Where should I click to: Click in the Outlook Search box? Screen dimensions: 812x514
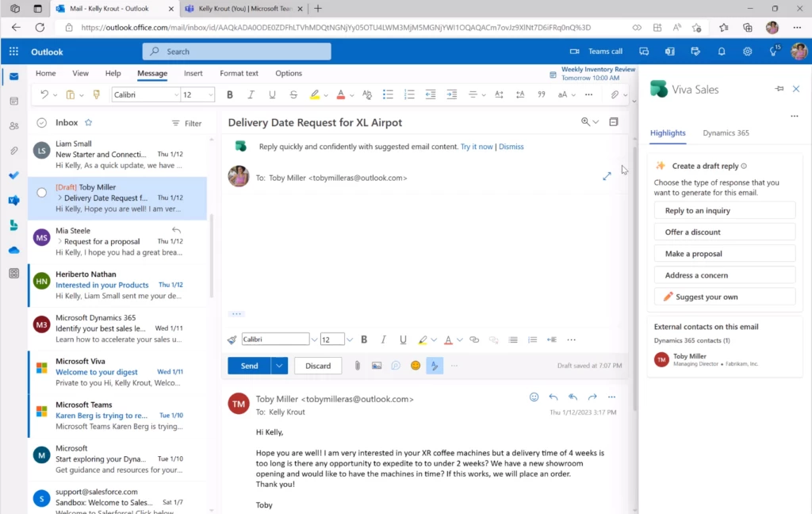coord(236,52)
